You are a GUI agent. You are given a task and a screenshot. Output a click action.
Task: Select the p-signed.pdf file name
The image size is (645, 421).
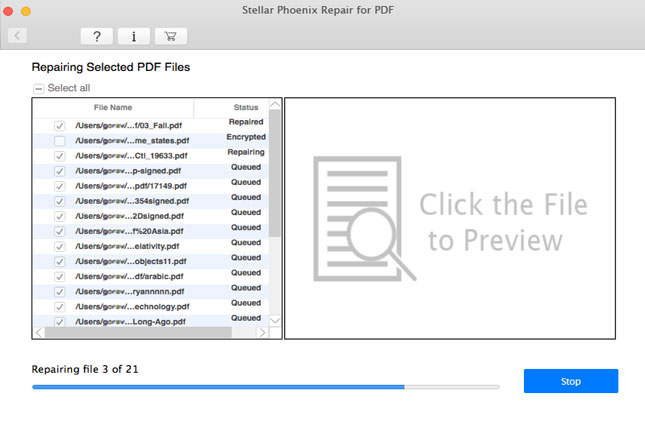(128, 171)
